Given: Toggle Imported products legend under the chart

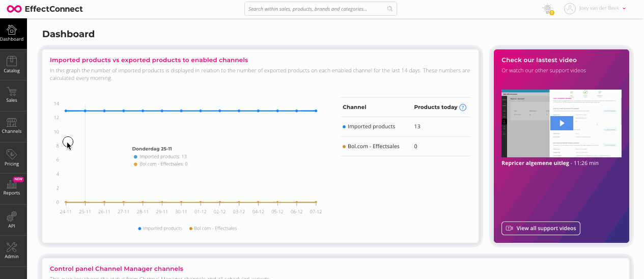Looking at the screenshot, I should [160, 229].
